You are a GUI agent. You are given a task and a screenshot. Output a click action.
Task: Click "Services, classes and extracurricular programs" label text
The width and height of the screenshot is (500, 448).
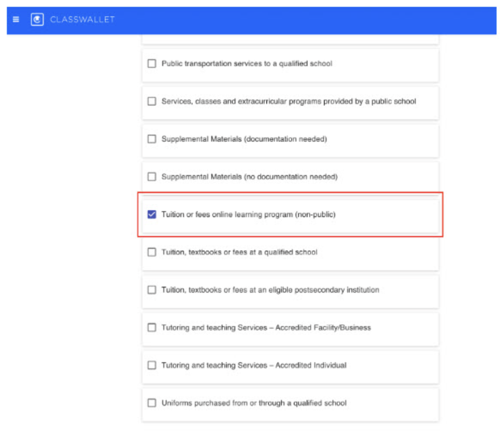pyautogui.click(x=289, y=101)
